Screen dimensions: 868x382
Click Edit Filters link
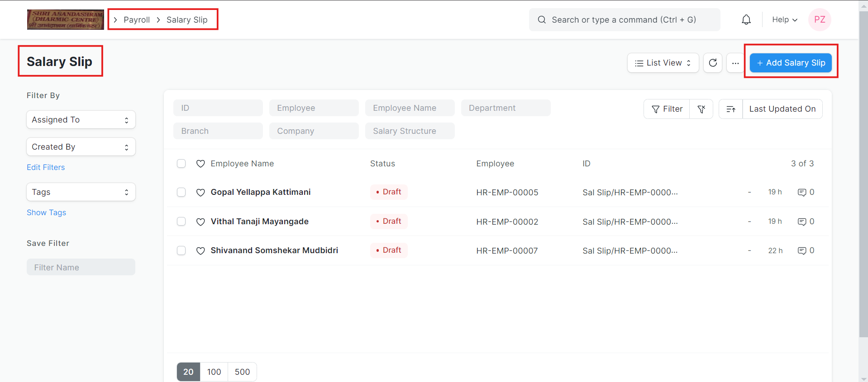point(46,167)
